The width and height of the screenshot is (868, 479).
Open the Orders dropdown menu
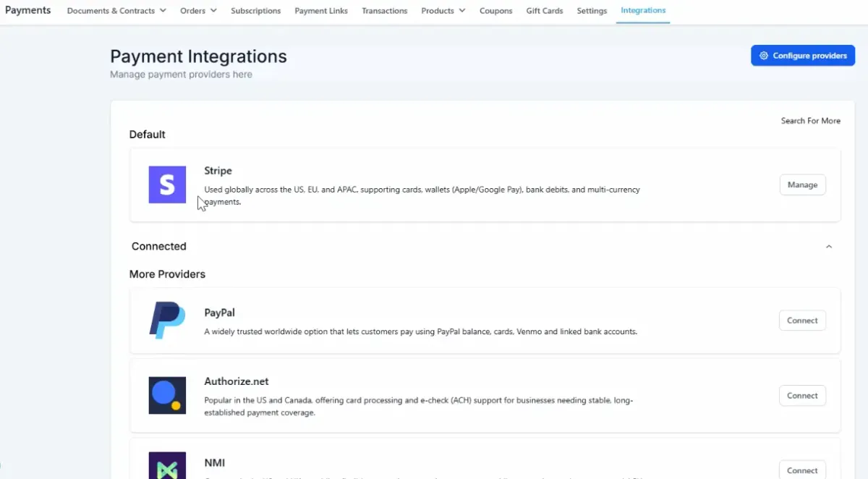click(x=198, y=11)
